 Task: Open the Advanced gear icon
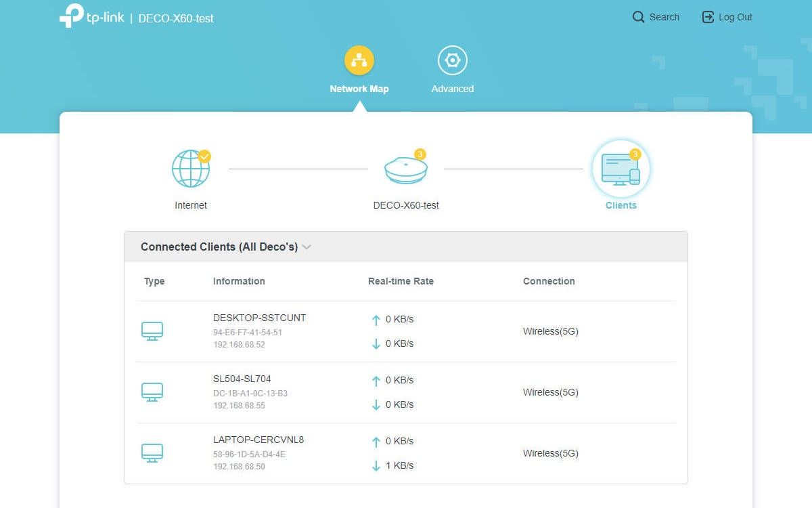point(453,60)
